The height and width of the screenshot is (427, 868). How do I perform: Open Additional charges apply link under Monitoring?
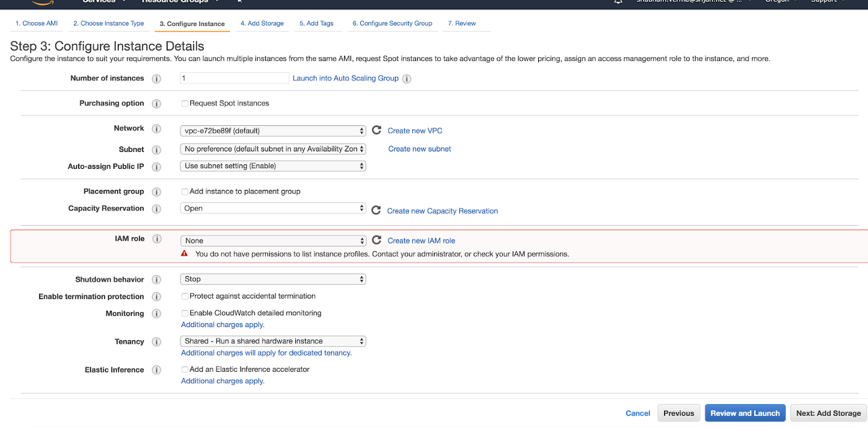[223, 325]
